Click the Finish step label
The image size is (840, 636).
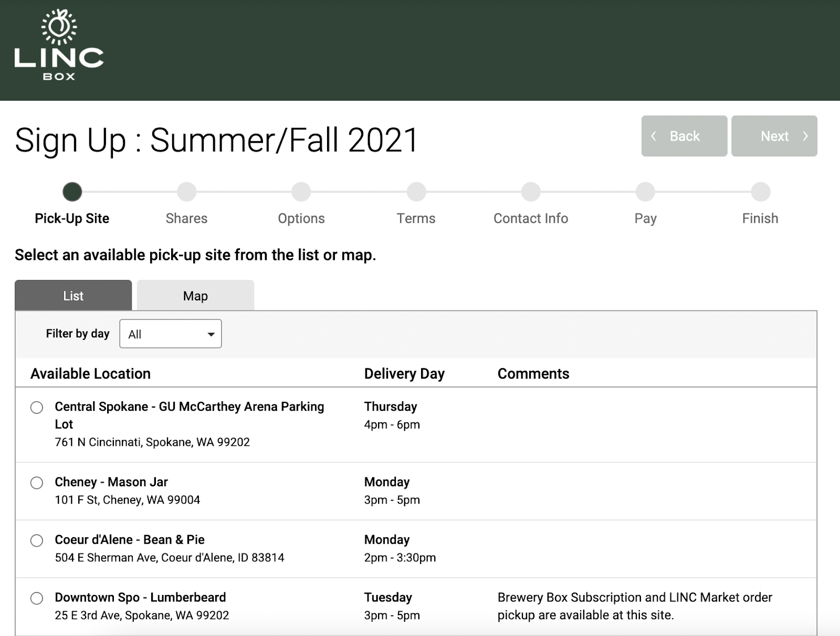coord(760,218)
